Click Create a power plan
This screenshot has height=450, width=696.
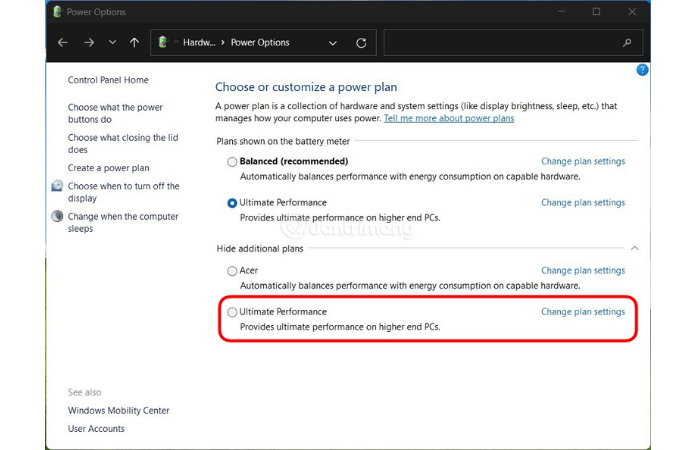(108, 168)
